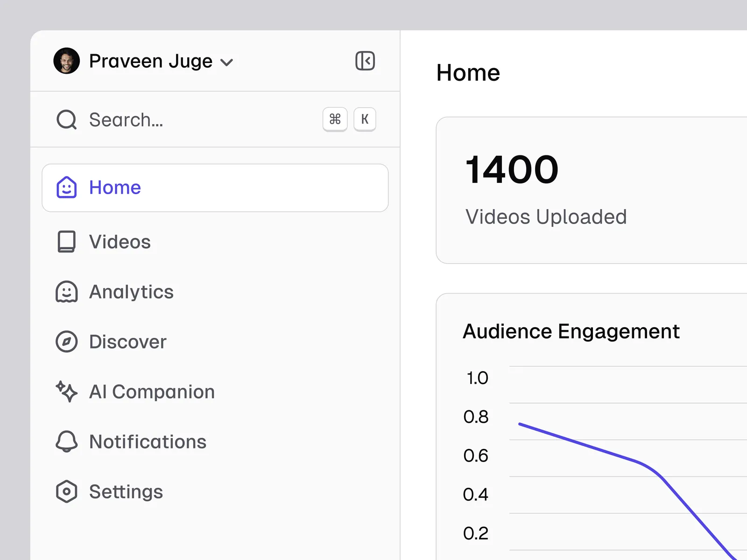Collapse the sidebar using the panel icon
747x560 pixels.
365,61
